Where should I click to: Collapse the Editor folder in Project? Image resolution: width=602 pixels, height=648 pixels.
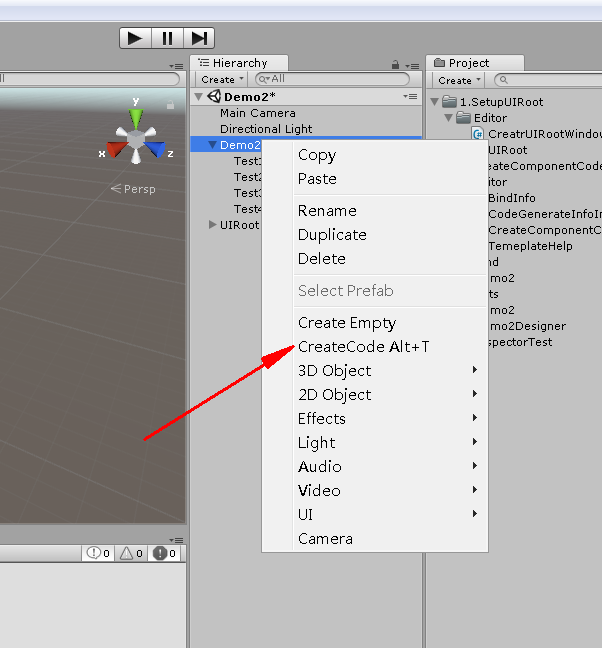tap(449, 118)
